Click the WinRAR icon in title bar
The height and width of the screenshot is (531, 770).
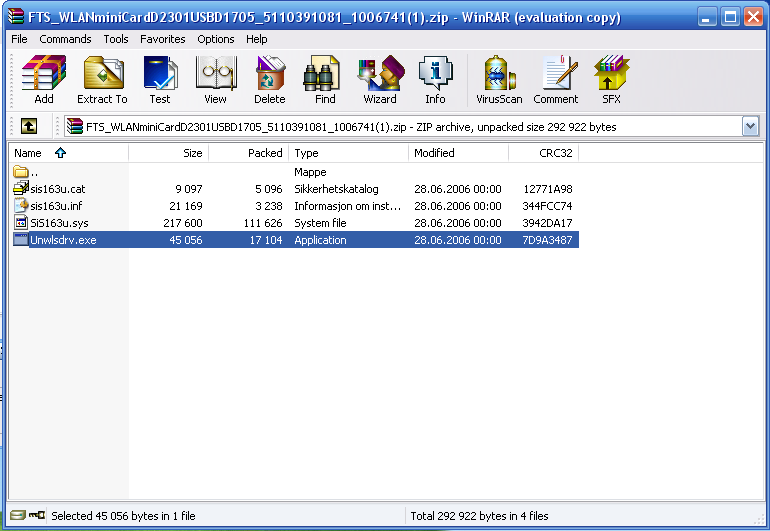click(16, 16)
